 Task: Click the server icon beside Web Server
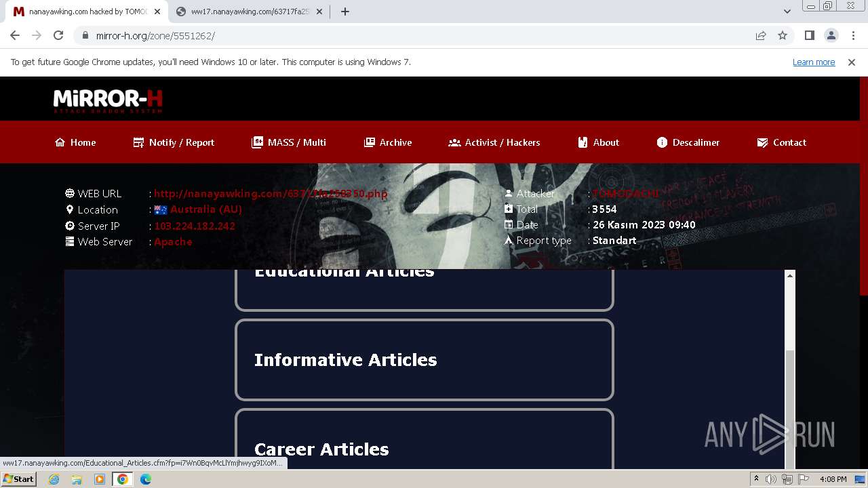70,241
